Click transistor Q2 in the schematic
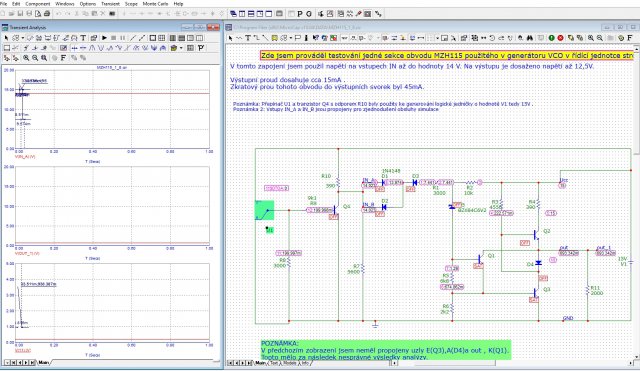This screenshot has width=640, height=371. point(537,234)
